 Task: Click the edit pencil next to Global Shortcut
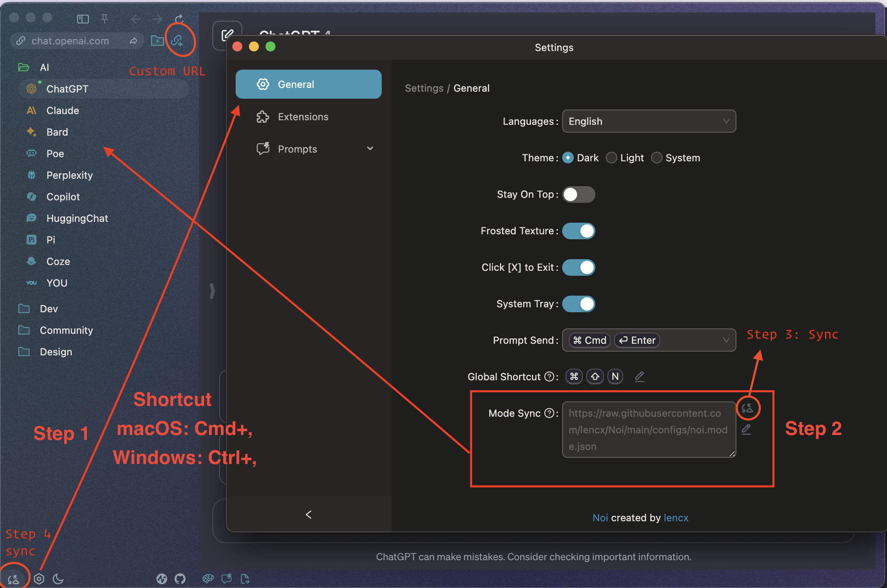click(639, 376)
